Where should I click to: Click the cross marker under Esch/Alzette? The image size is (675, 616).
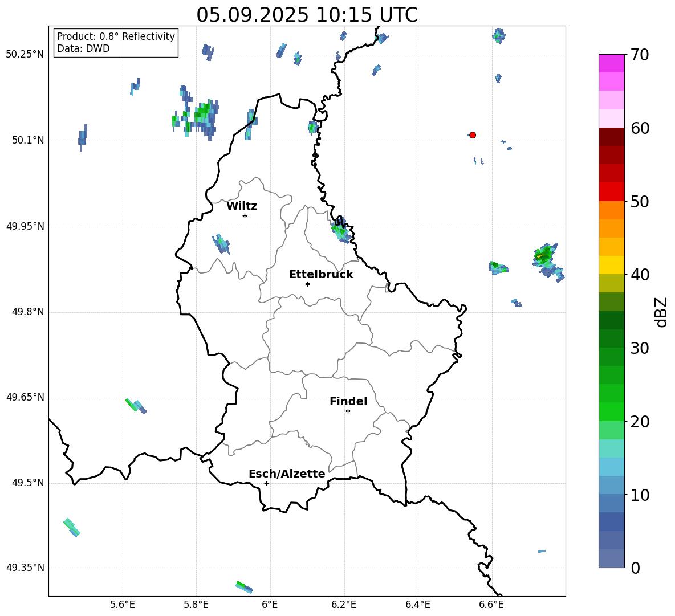(266, 483)
